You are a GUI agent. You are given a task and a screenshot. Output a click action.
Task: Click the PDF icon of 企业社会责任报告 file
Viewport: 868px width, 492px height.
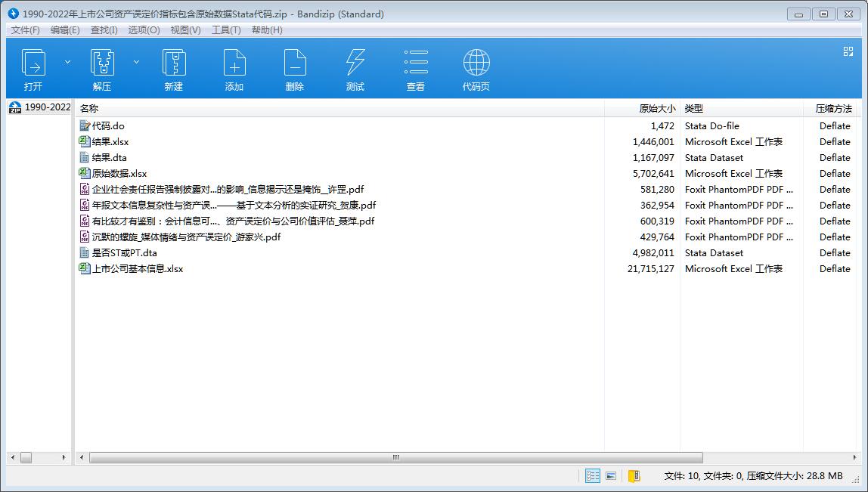85,189
